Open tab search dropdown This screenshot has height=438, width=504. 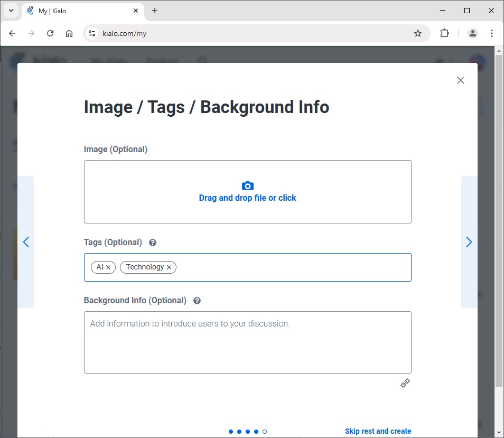[x=11, y=11]
